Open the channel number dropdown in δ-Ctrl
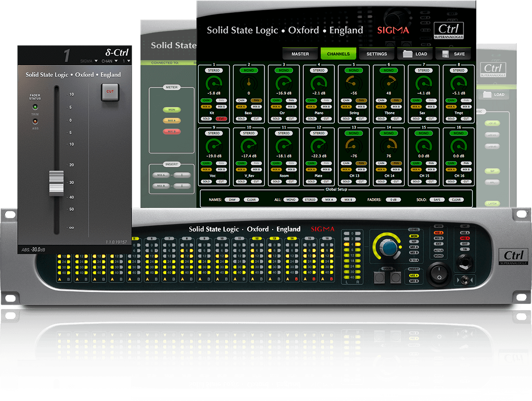Screen dimensions: 532x401 (x=126, y=61)
